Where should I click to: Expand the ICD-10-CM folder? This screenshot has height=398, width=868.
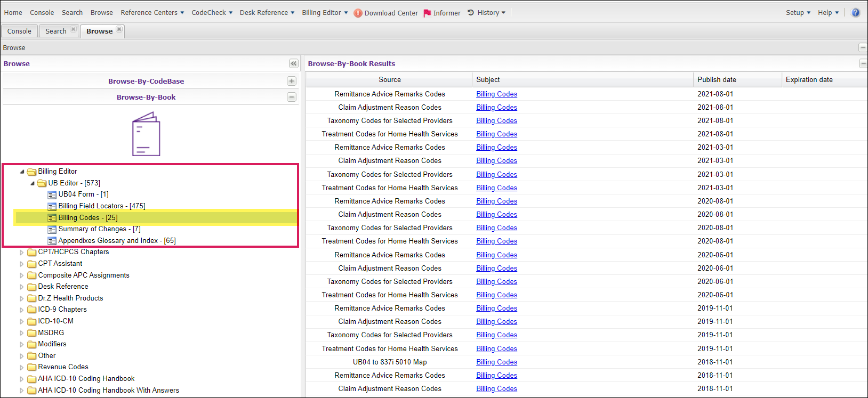(22, 322)
